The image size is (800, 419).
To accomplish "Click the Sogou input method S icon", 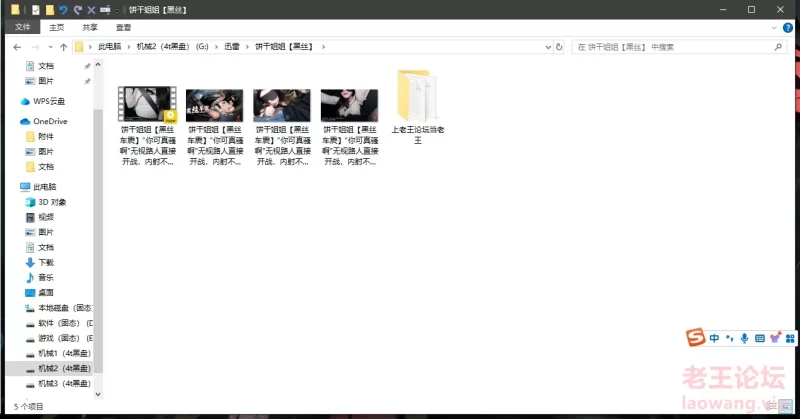I will tap(695, 338).
